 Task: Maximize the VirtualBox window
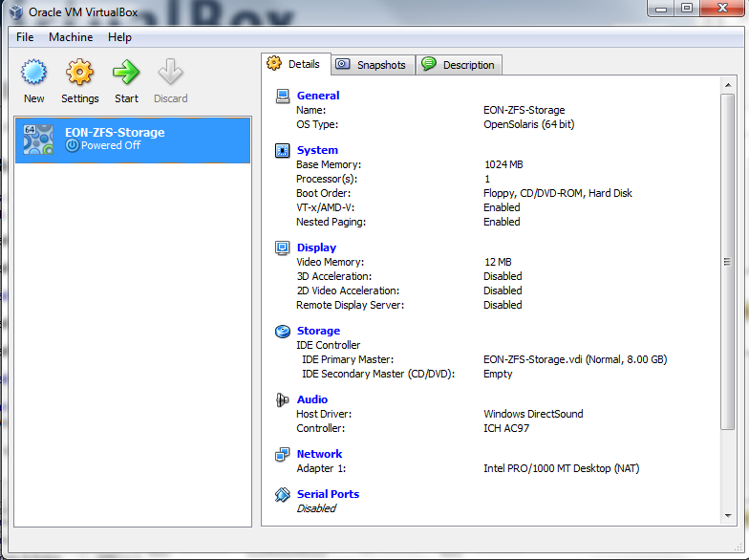pos(686,9)
